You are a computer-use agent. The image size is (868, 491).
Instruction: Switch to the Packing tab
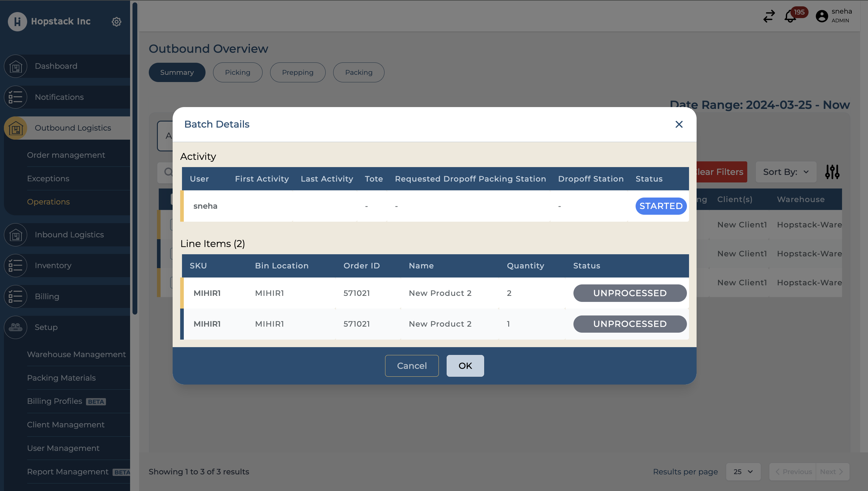coord(358,72)
